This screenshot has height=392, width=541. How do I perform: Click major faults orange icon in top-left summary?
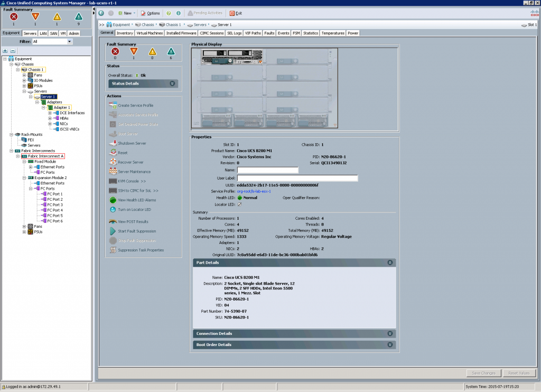tap(35, 16)
